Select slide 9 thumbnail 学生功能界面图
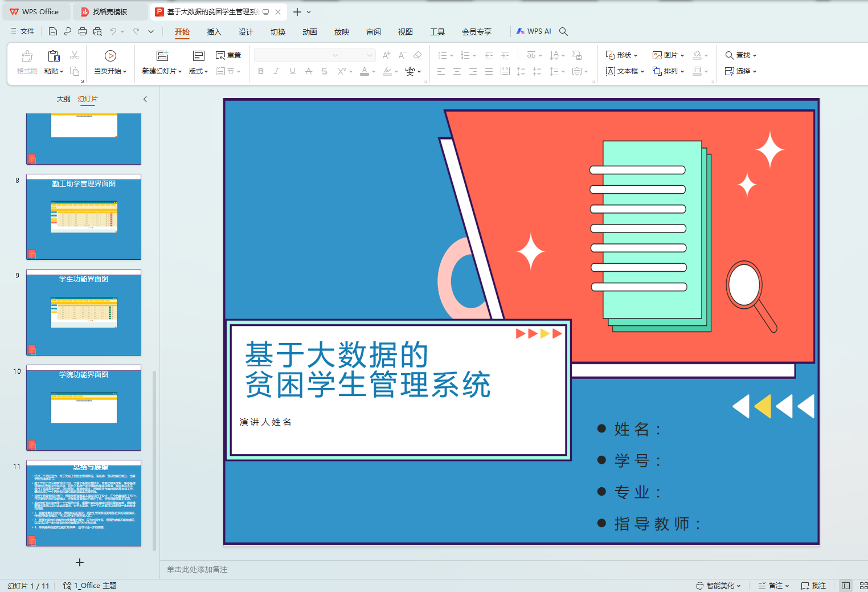 pos(84,312)
